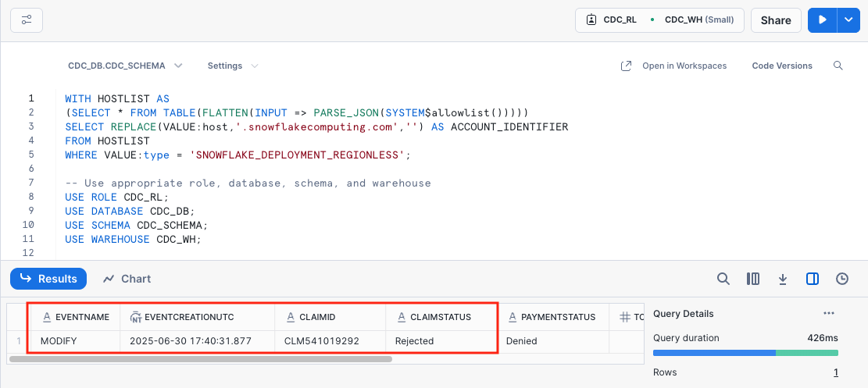Select the Results tab
The image size is (868, 388).
(x=48, y=279)
